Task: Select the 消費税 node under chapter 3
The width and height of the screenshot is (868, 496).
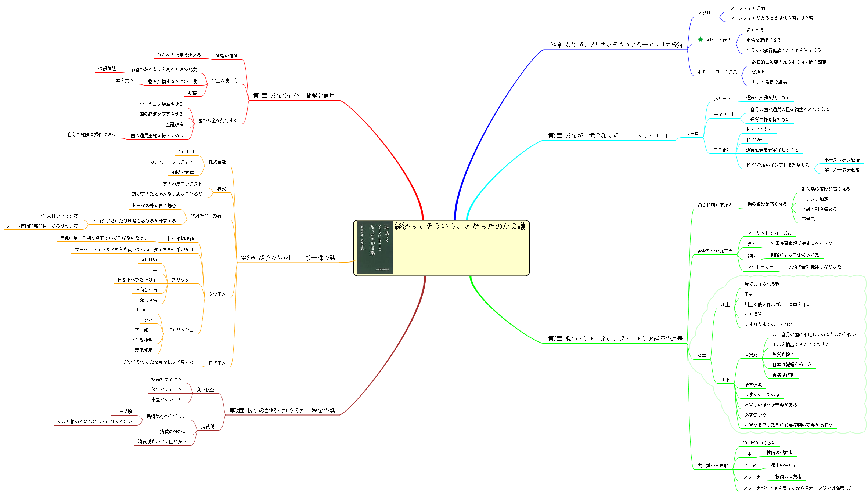Action: tap(208, 427)
